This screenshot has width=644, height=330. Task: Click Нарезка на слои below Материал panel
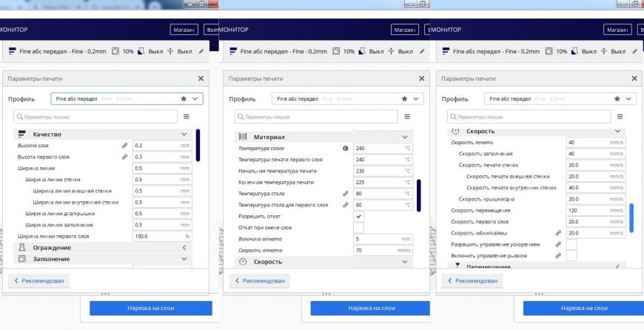pyautogui.click(x=370, y=309)
